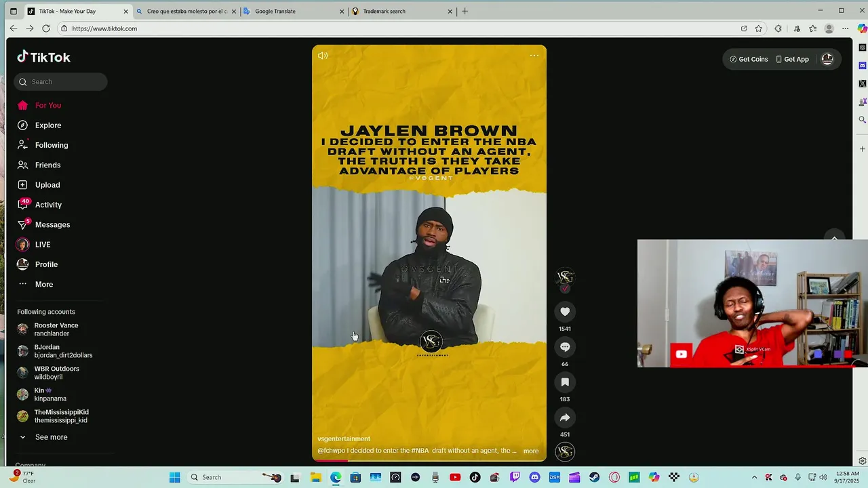Open YouTube from the taskbar
Viewport: 868px width, 488px height.
[x=455, y=477]
